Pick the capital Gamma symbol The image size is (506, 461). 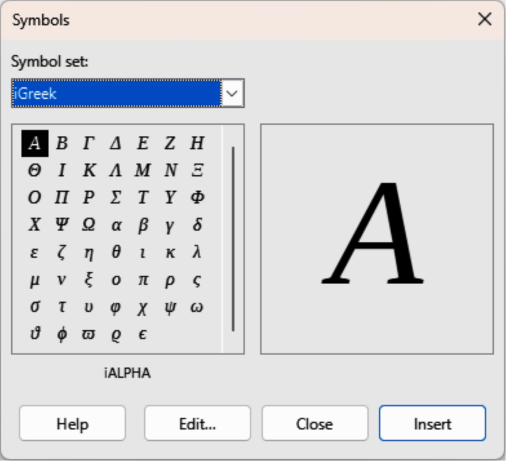click(x=89, y=143)
